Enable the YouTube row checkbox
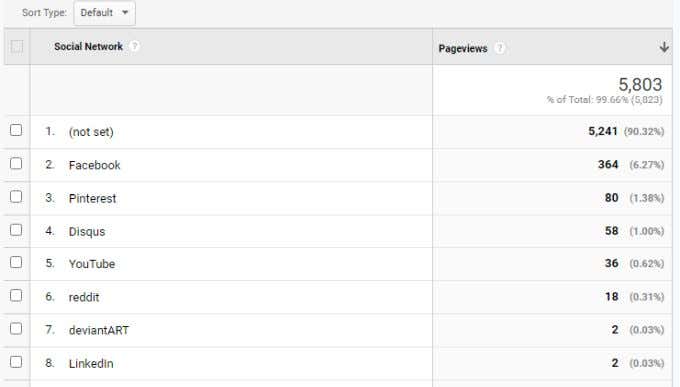680x387 pixels. (x=16, y=262)
